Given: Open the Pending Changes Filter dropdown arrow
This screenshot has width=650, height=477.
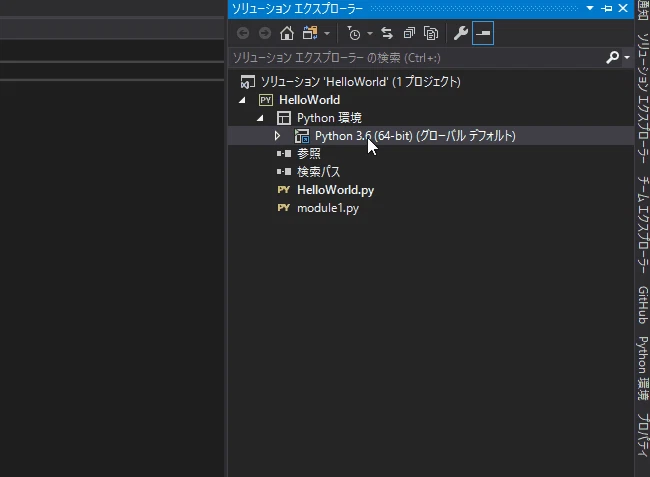Looking at the screenshot, I should (370, 33).
